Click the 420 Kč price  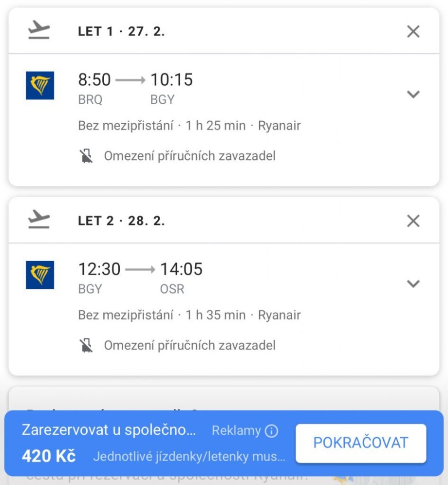click(x=49, y=456)
